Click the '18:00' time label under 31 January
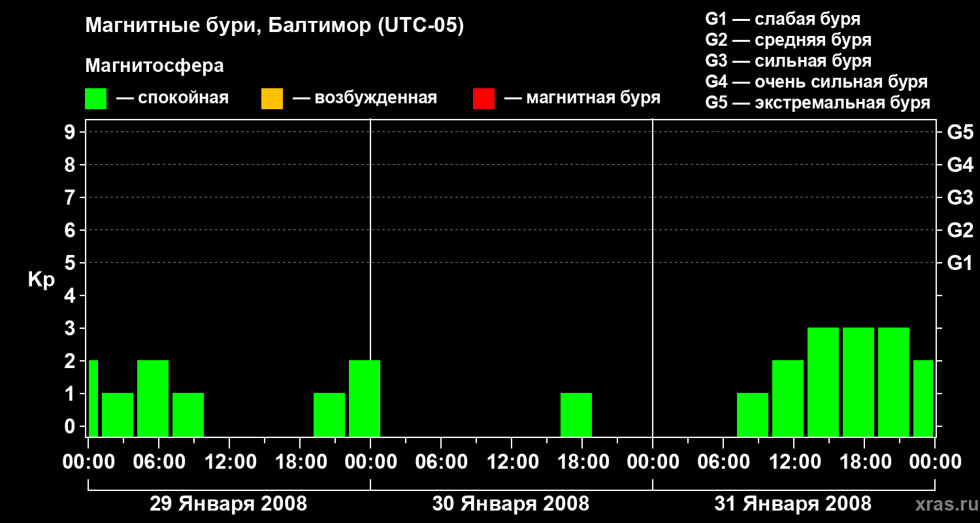Image resolution: width=980 pixels, height=523 pixels. coord(864,462)
